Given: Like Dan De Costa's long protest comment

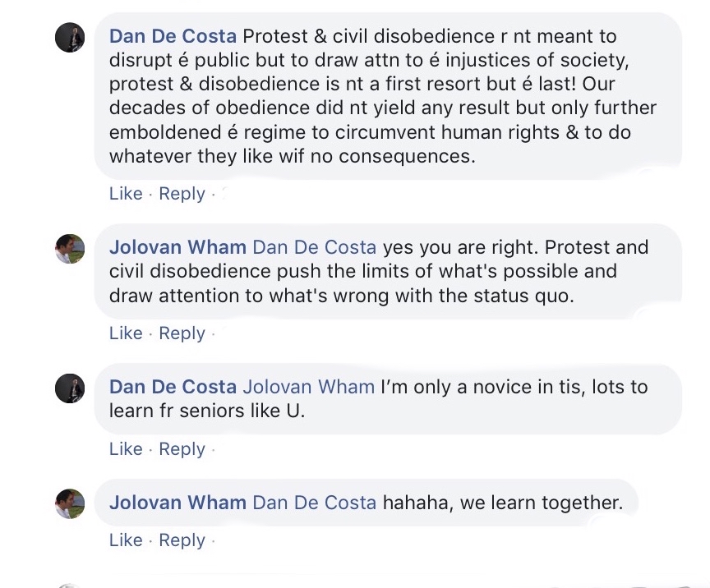Looking at the screenshot, I should [126, 194].
